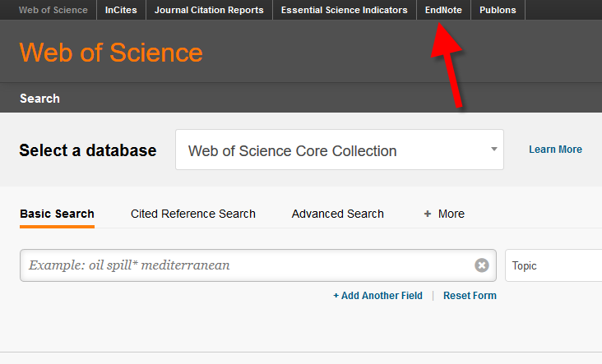Navigate to Publons
The image size is (602, 364).
[x=498, y=10]
